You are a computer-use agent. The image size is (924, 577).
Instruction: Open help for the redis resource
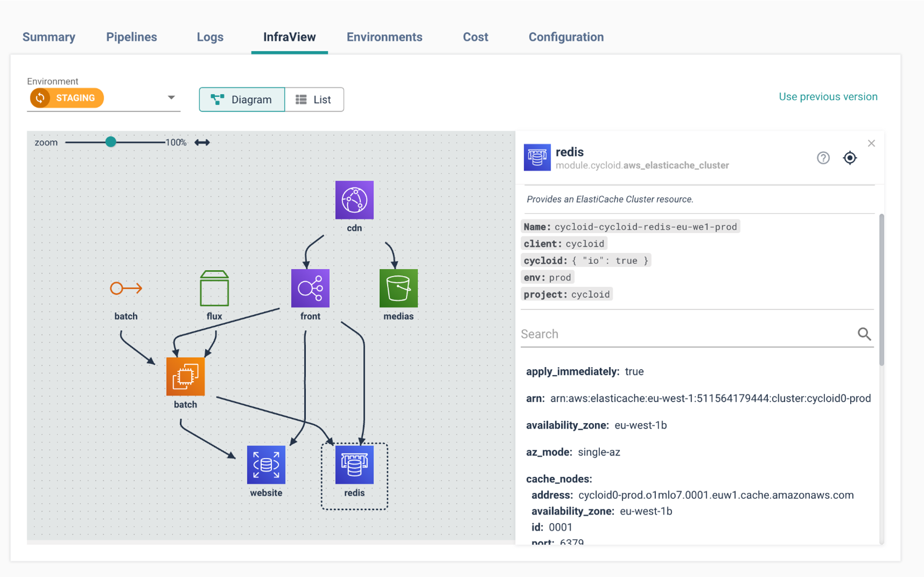pos(823,158)
